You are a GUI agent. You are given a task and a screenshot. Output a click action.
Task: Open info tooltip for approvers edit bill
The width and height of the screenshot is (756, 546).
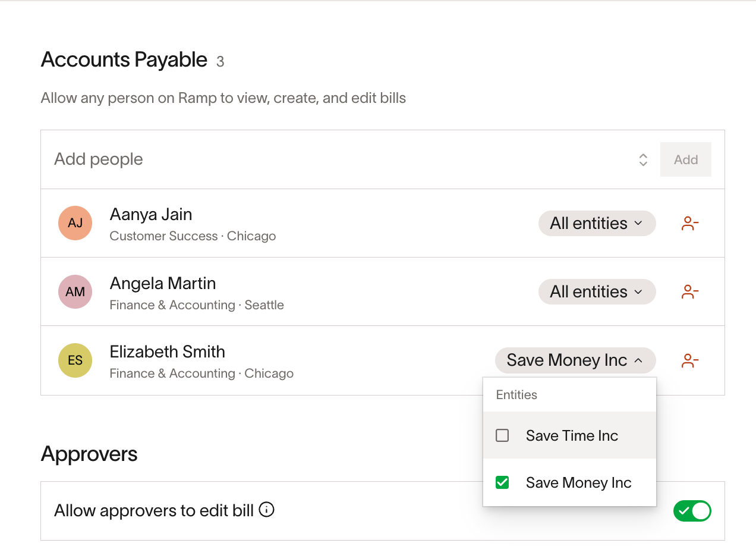(267, 510)
